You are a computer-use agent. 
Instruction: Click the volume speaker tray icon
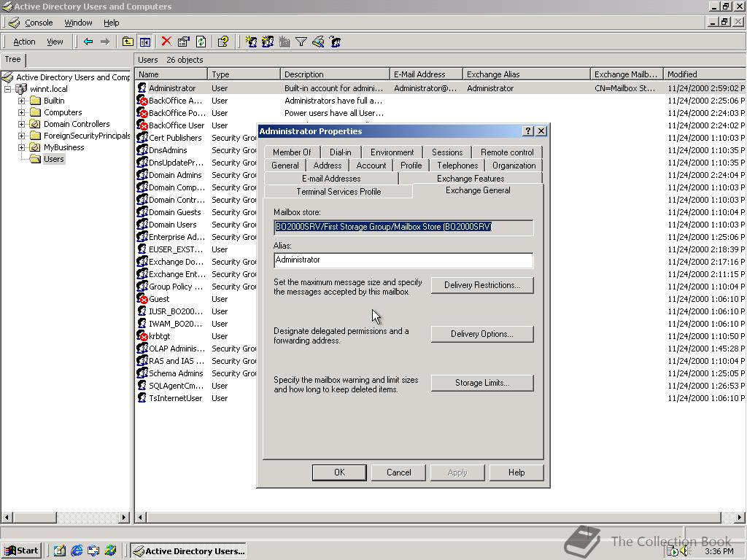coord(685,551)
